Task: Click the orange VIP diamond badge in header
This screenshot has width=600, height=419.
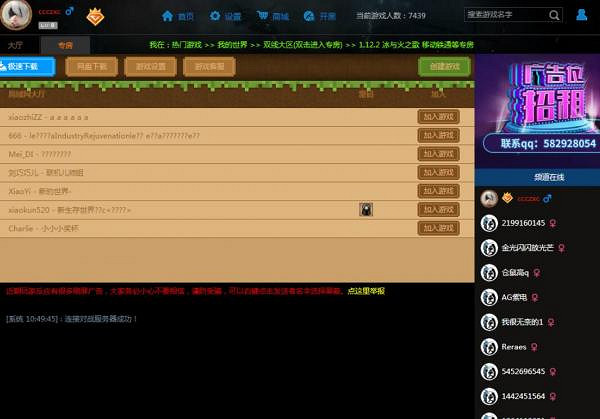Action: [94, 16]
